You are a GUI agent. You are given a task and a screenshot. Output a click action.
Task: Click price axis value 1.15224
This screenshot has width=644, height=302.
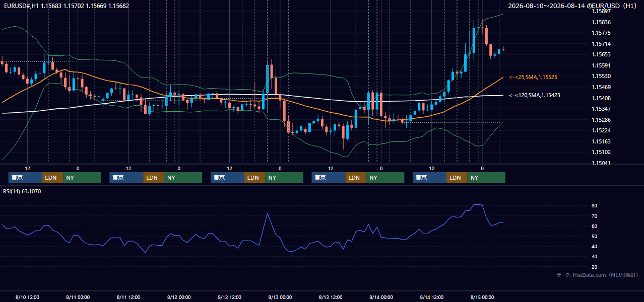point(601,130)
